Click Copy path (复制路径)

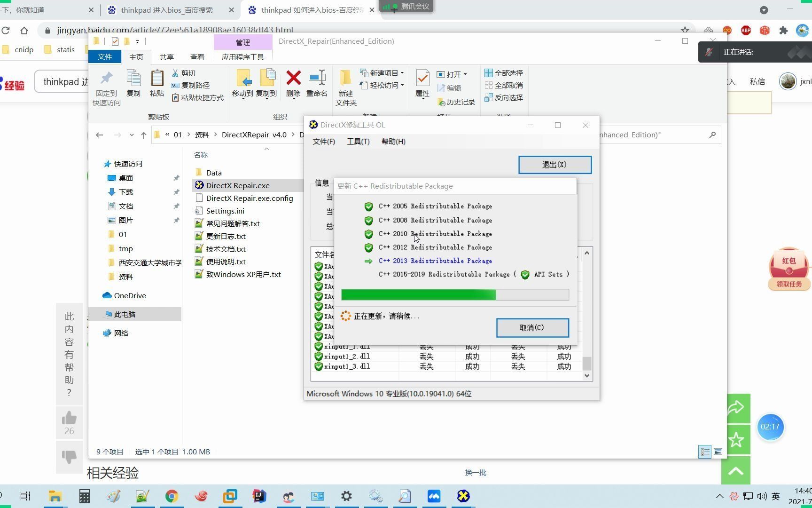190,85
